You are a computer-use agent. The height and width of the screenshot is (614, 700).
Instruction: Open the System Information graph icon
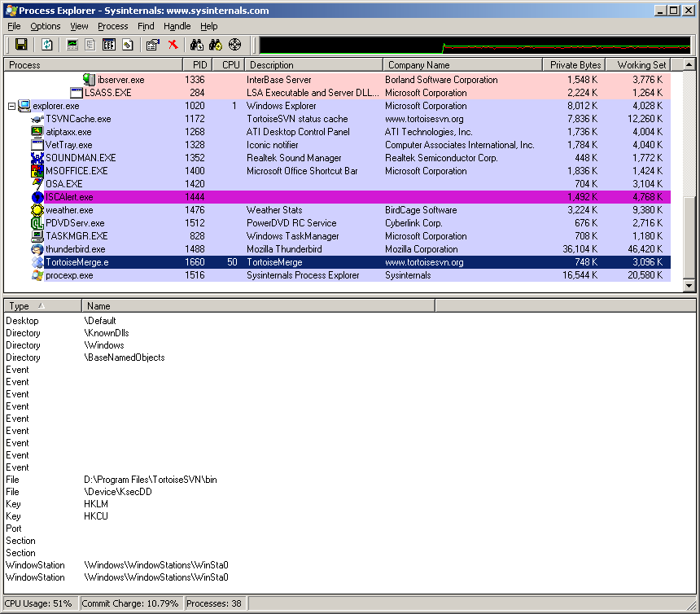pos(72,44)
